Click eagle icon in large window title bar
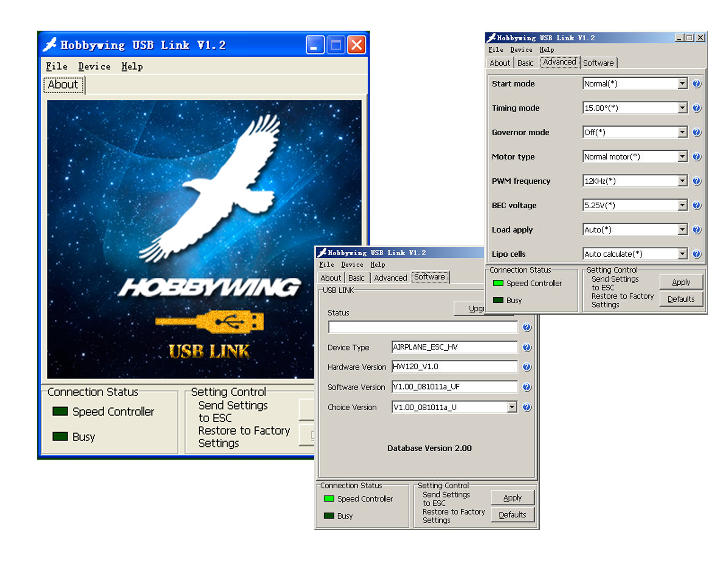Image resolution: width=728 pixels, height=563 pixels. click(50, 44)
